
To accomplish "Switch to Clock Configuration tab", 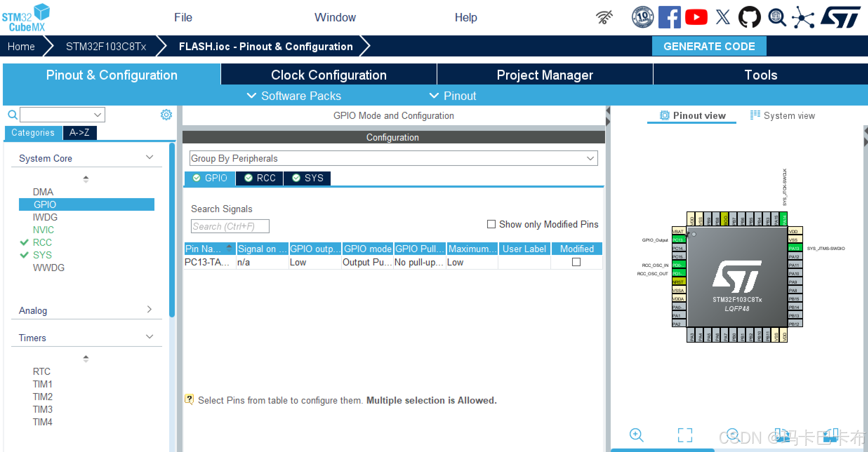I will [329, 75].
